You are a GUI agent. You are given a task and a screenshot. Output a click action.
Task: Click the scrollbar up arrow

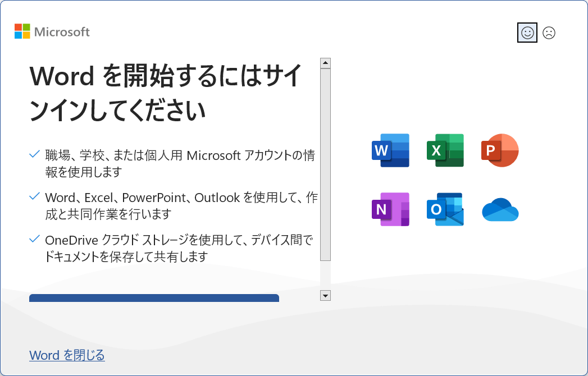coord(325,63)
